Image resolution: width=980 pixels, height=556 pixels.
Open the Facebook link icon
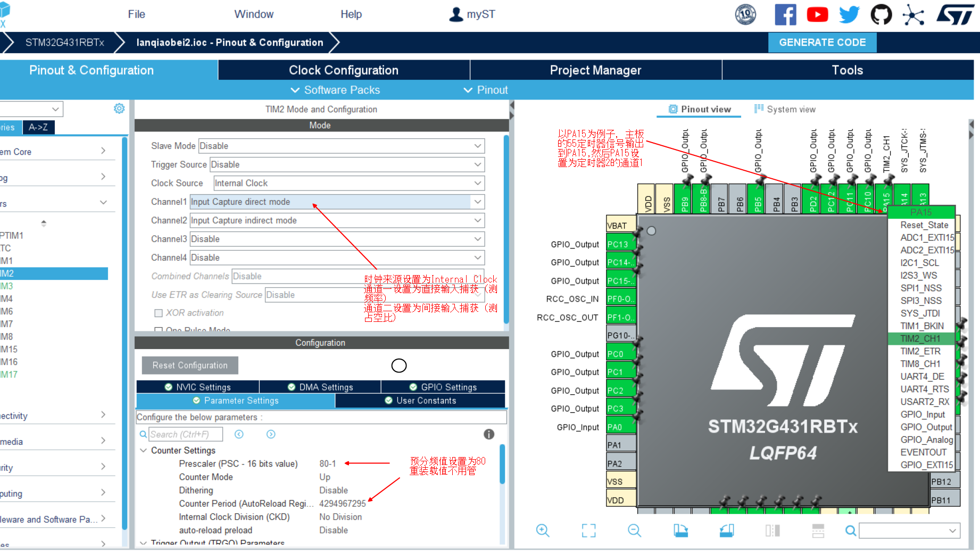click(x=785, y=14)
